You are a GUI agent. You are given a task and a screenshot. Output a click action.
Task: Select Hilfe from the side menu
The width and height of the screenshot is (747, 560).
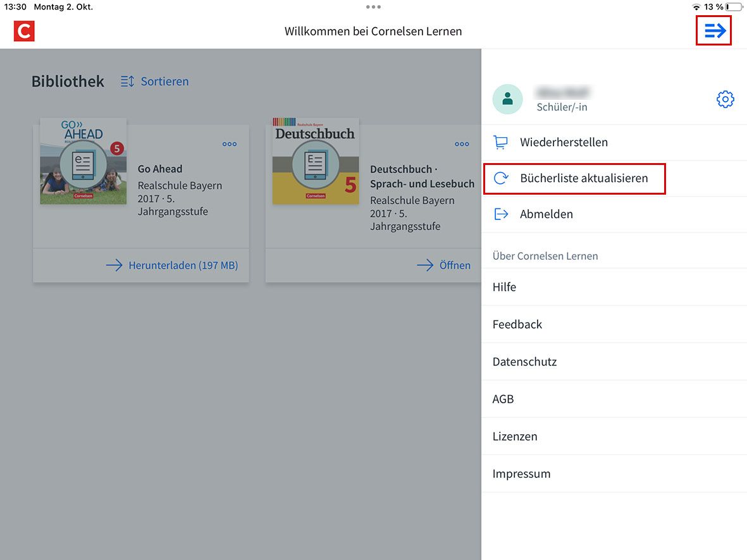pyautogui.click(x=504, y=287)
